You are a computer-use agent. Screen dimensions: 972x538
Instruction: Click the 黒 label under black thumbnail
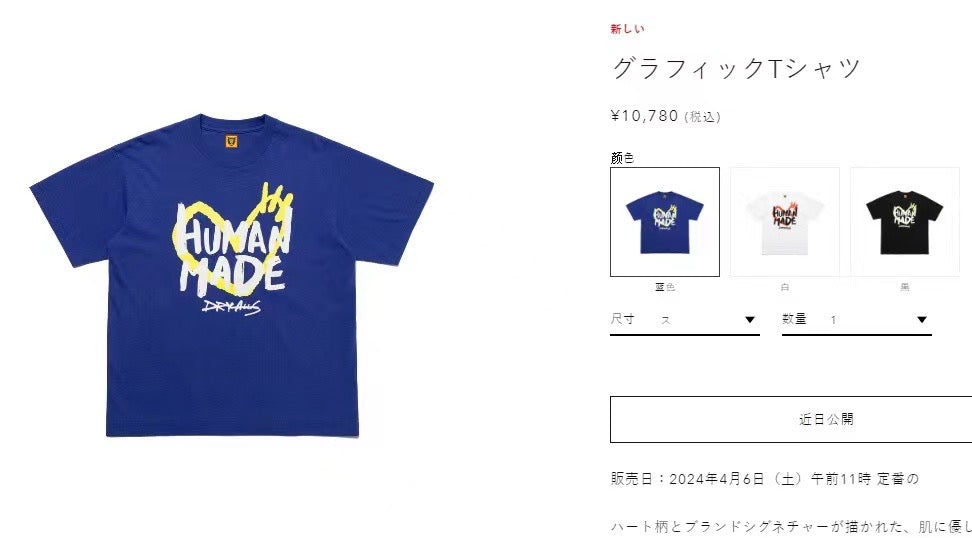pyautogui.click(x=904, y=287)
